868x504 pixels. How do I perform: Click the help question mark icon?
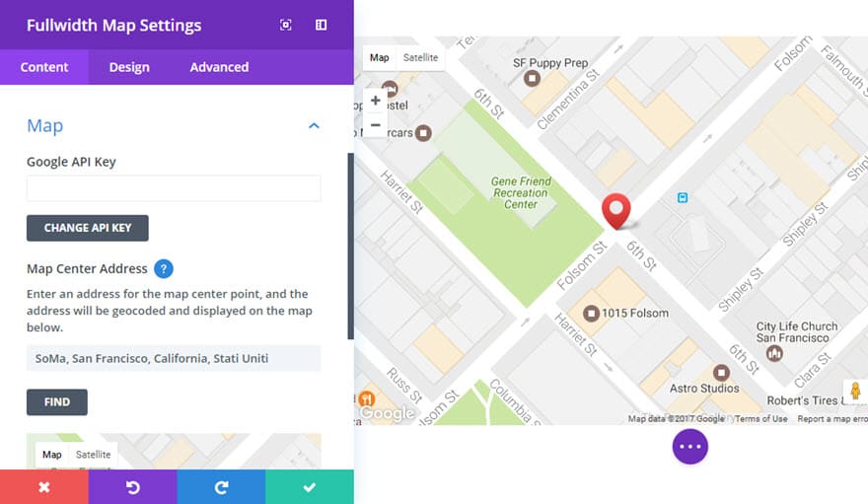(164, 268)
